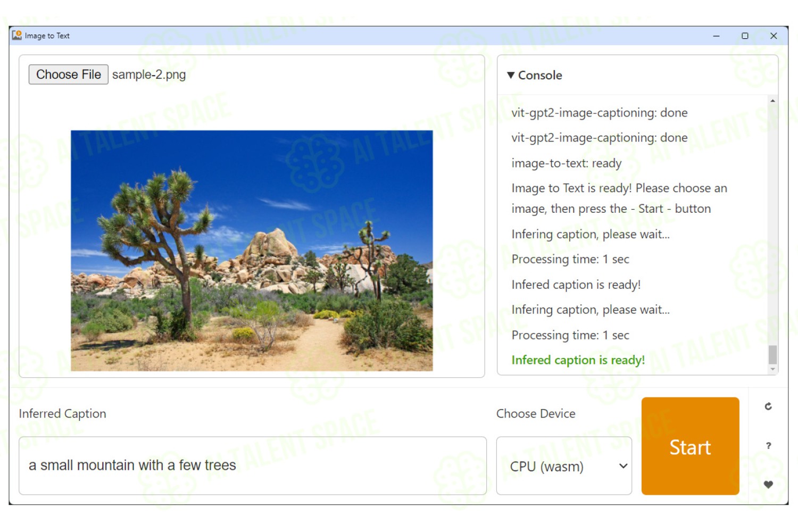Click the sample-2.png file name label
Screen dimensions: 798x532
click(x=149, y=74)
